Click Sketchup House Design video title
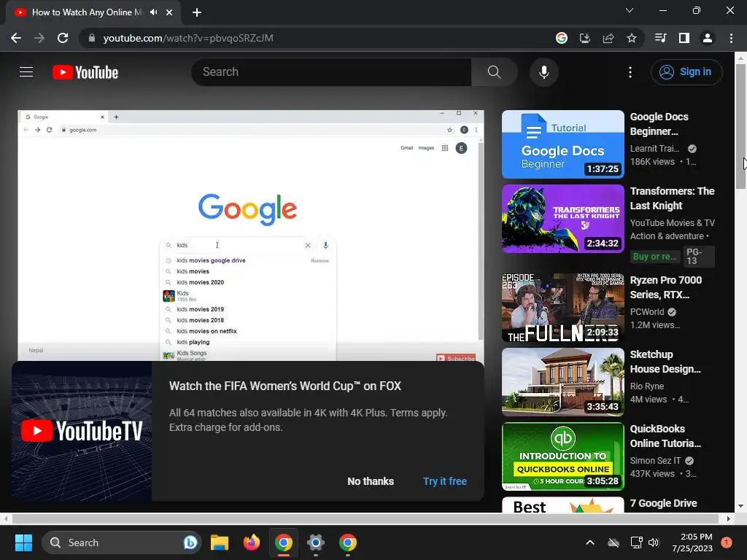 coord(665,362)
